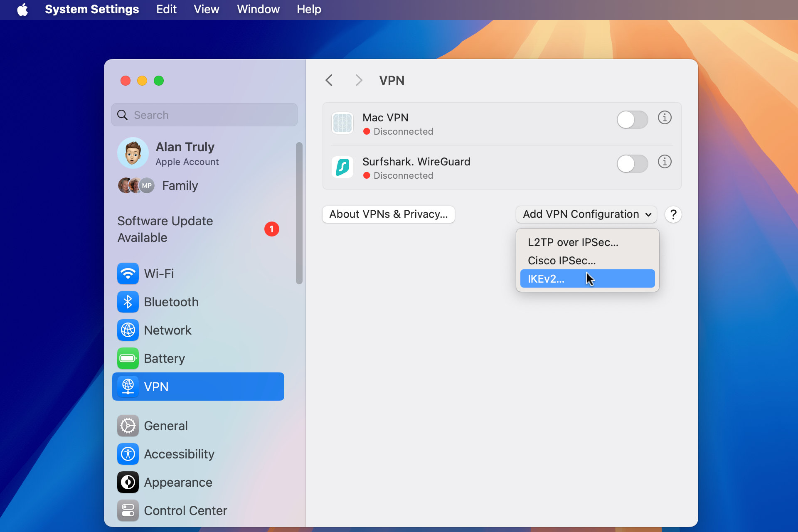Click the VPN help question mark button
This screenshot has height=532, width=798.
(673, 214)
